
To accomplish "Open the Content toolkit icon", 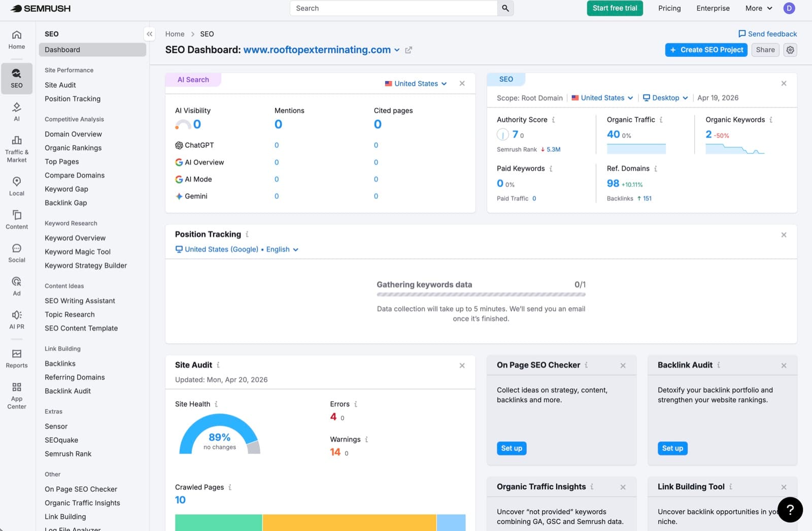I will tap(17, 220).
